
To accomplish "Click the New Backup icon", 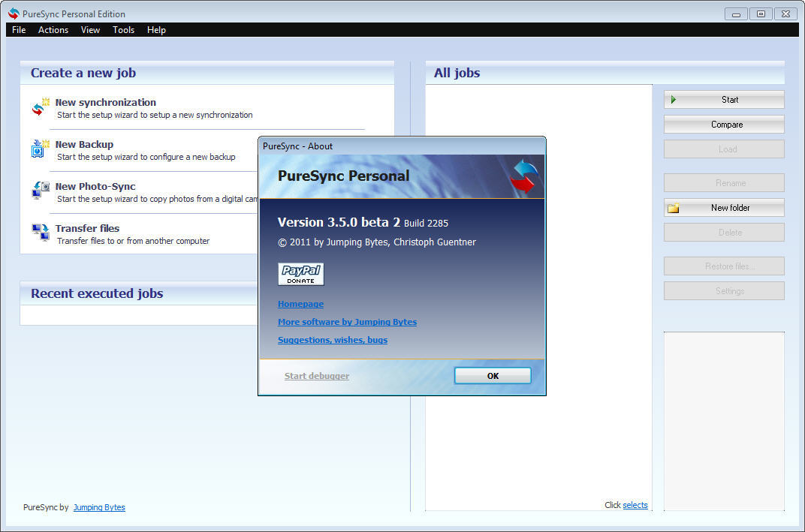I will click(x=41, y=149).
